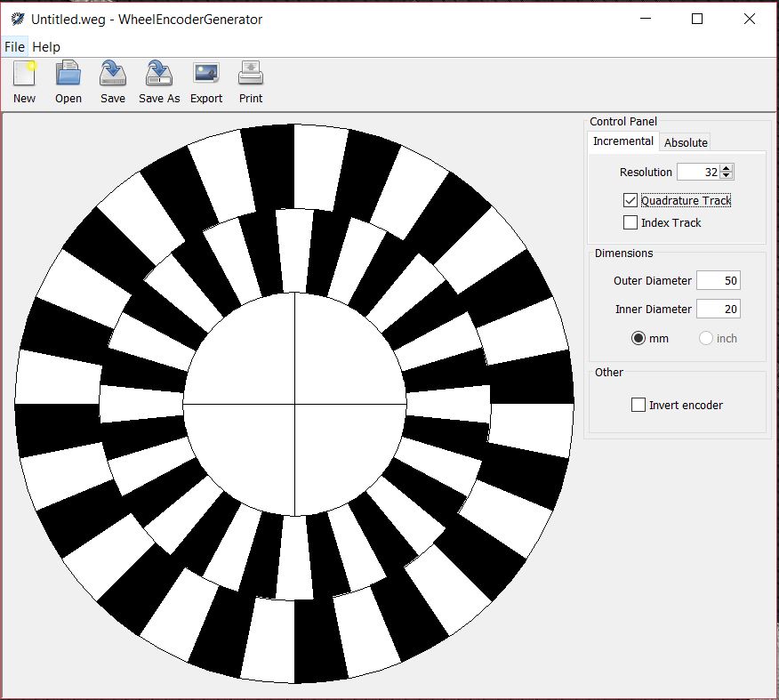Viewport: 779px width, 700px height.
Task: Tick the Invert encoder checkbox
Action: point(638,405)
